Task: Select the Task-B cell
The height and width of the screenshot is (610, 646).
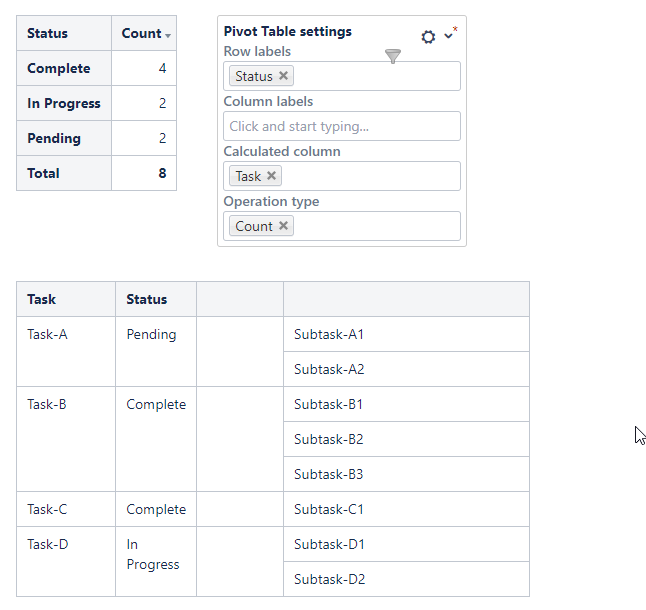Action: [47, 404]
